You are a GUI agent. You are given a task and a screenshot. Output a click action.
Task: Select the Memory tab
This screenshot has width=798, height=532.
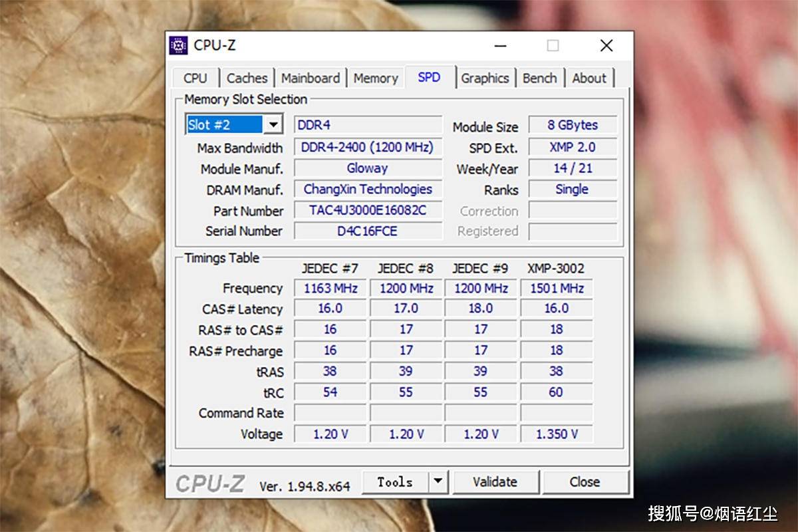pyautogui.click(x=376, y=78)
